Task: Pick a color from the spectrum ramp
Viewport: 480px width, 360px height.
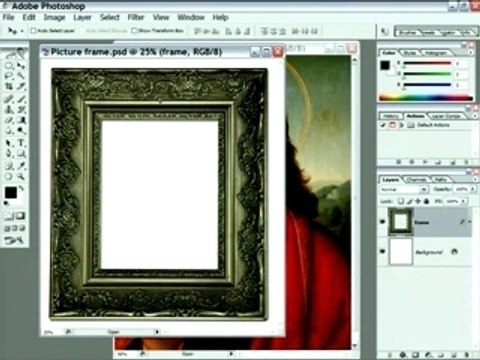Action: [426, 98]
